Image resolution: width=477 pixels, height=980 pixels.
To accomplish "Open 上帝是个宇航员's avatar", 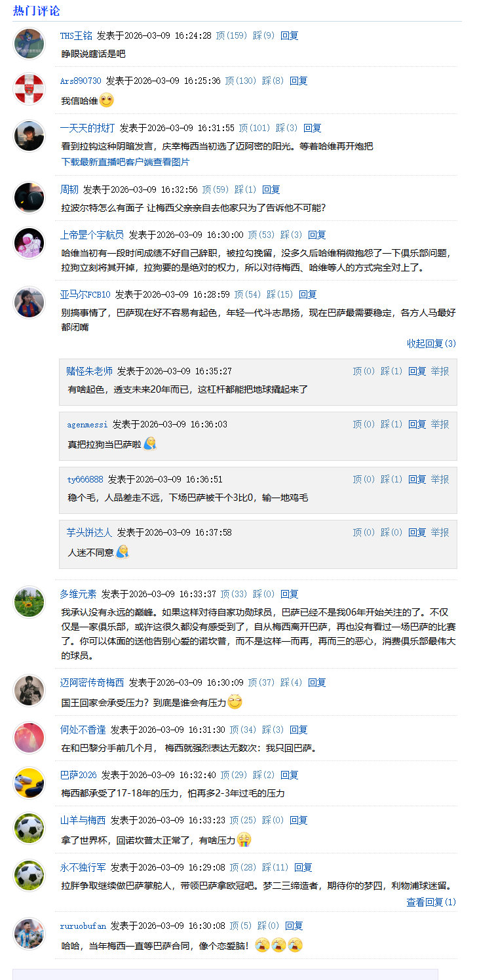I will (x=29, y=243).
